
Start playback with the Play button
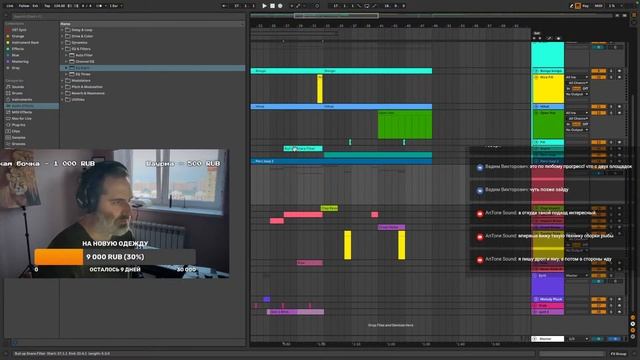264,6
